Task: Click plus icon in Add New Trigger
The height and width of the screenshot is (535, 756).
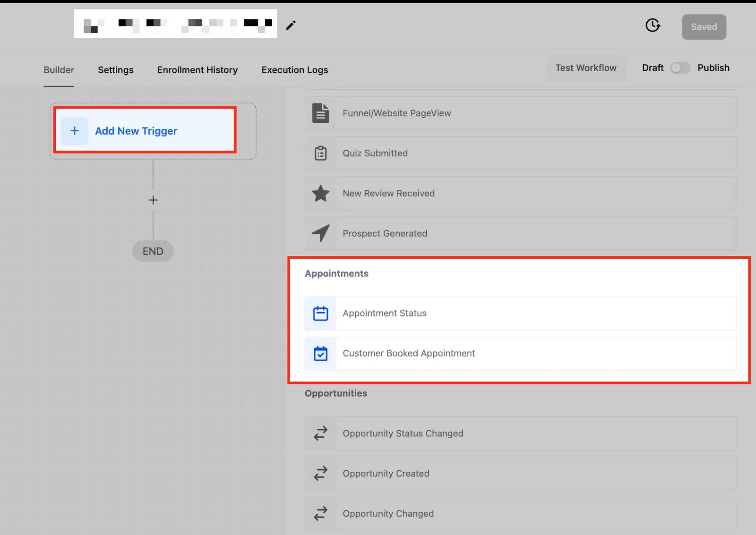Action: tap(75, 131)
